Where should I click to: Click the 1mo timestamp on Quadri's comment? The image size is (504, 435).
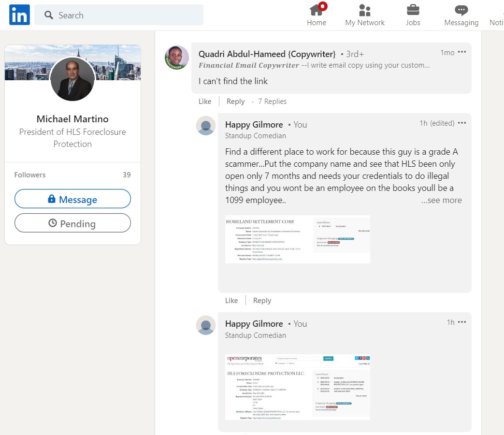click(447, 52)
